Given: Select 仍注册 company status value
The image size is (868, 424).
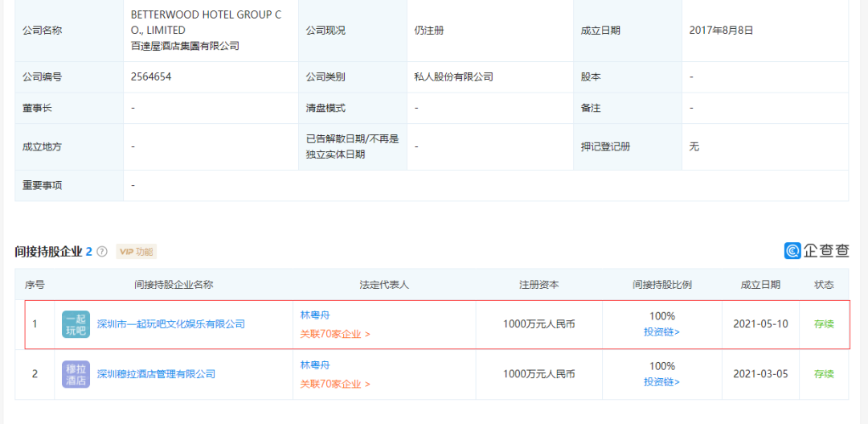Looking at the screenshot, I should click(x=428, y=31).
